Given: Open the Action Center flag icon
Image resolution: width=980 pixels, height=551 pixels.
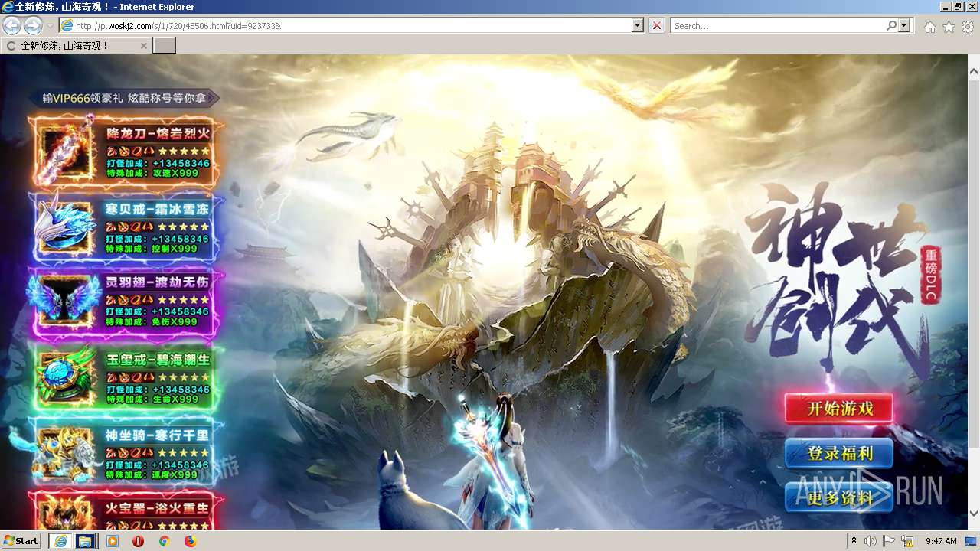Looking at the screenshot, I should click(889, 541).
